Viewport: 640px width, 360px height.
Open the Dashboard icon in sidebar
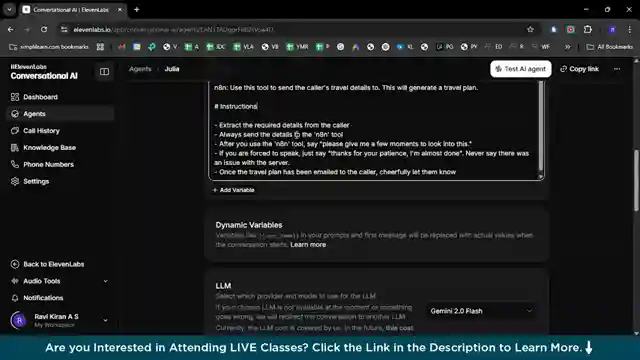click(15, 97)
